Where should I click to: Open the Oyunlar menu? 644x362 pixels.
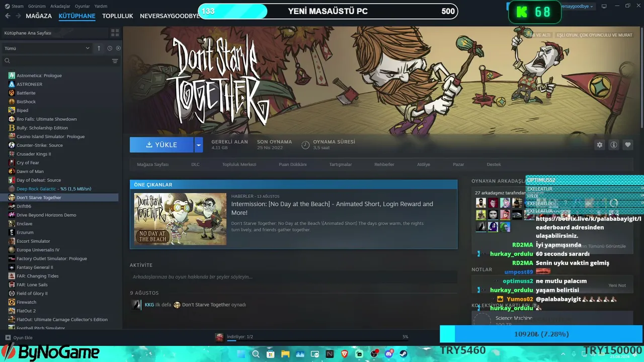[x=82, y=6]
